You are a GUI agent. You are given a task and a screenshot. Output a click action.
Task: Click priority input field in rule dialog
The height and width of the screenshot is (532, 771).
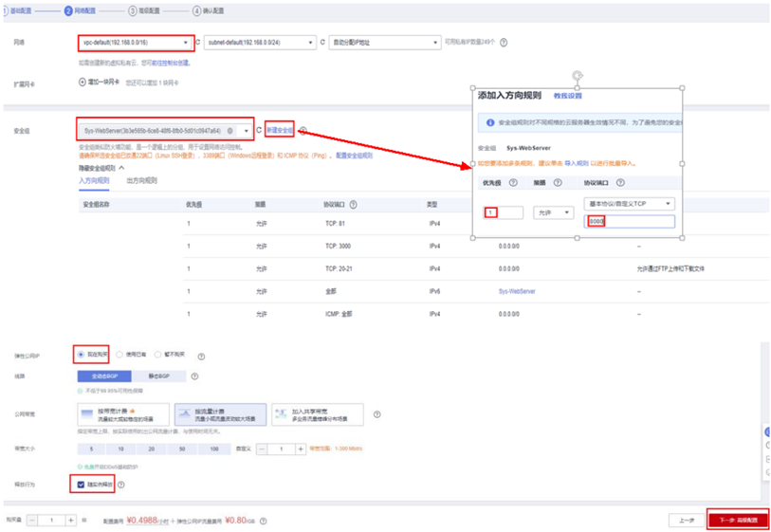(503, 212)
